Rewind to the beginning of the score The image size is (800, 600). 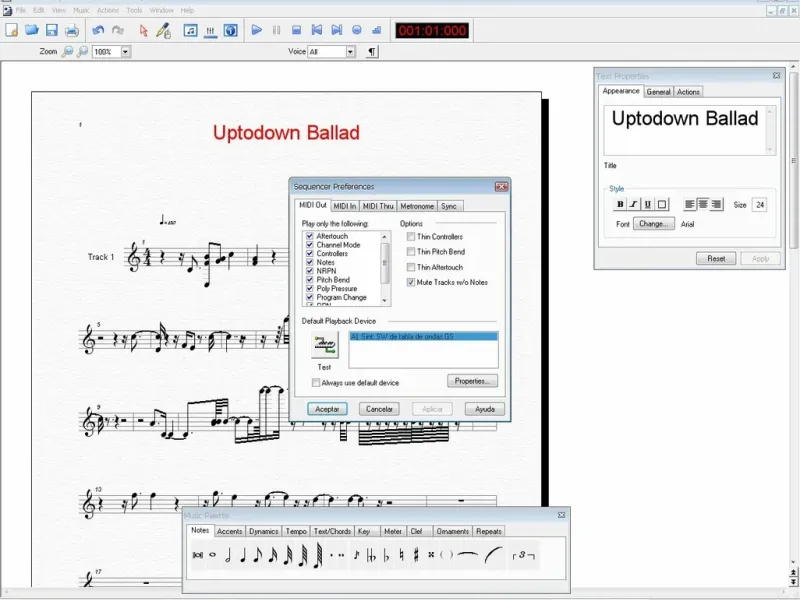coord(316,30)
